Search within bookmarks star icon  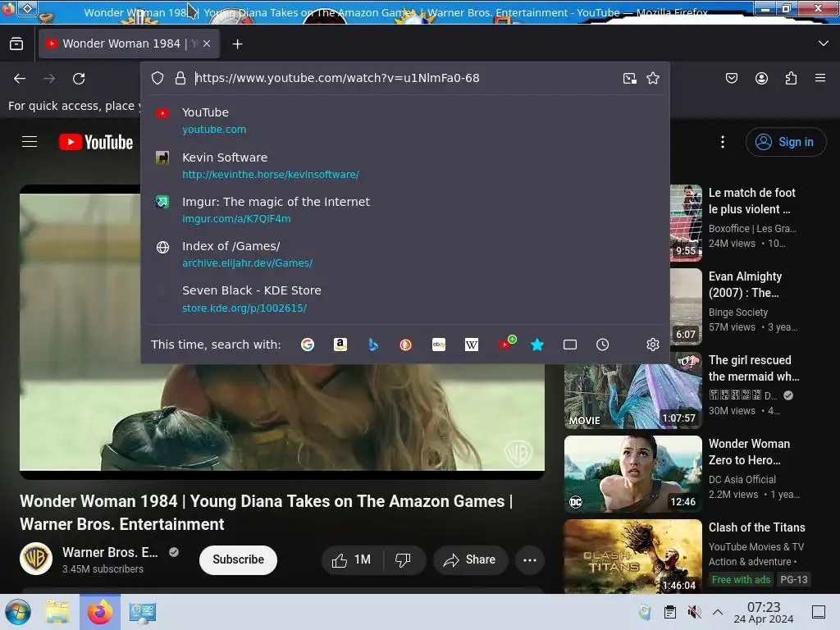(x=537, y=345)
